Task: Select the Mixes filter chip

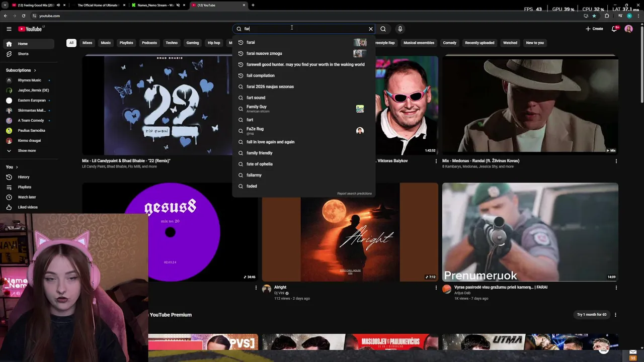Action: coord(87,43)
